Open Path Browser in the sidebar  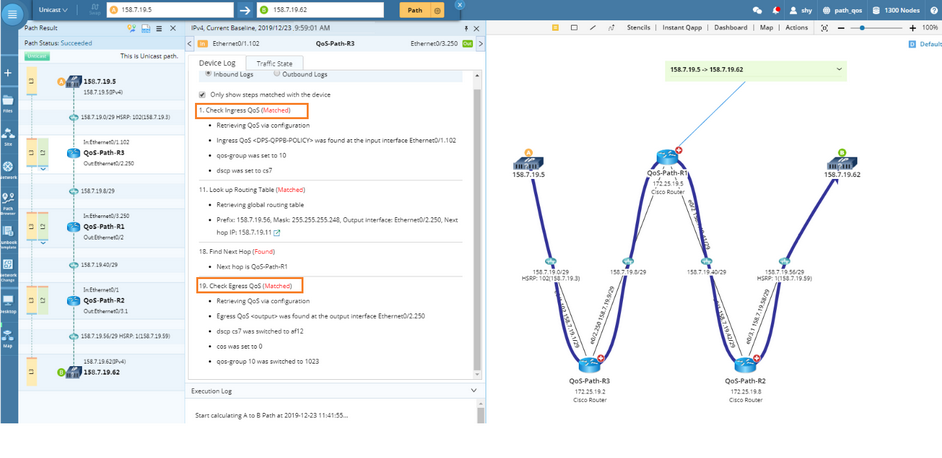tap(8, 204)
